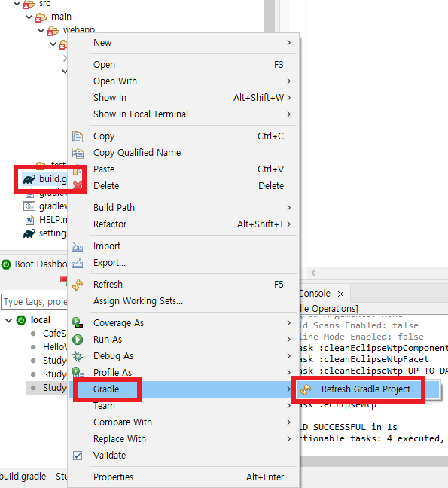Choose Assign Working Sets
The image size is (448, 488).
tap(184, 301)
